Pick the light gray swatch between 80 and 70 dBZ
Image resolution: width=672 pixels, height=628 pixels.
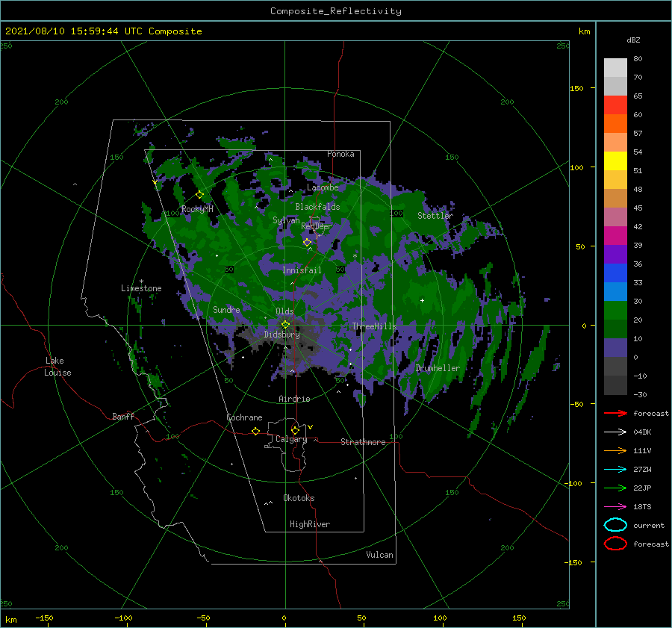615,67
